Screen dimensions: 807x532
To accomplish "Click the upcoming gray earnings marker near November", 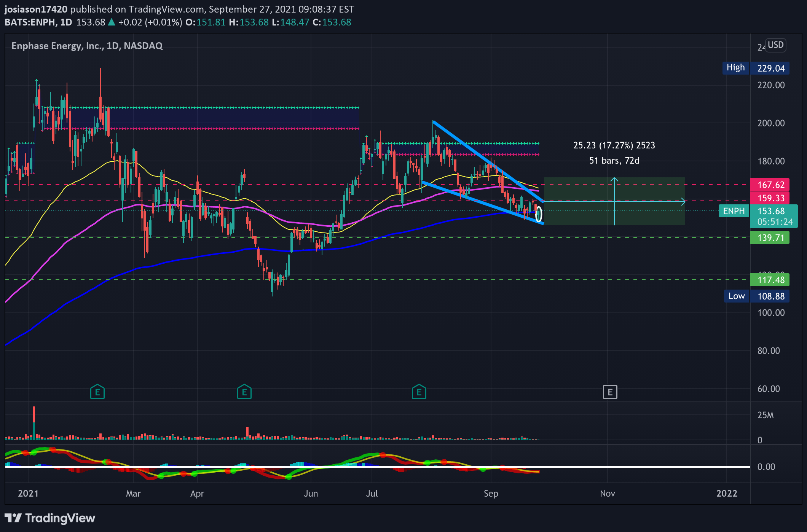I will pyautogui.click(x=610, y=392).
